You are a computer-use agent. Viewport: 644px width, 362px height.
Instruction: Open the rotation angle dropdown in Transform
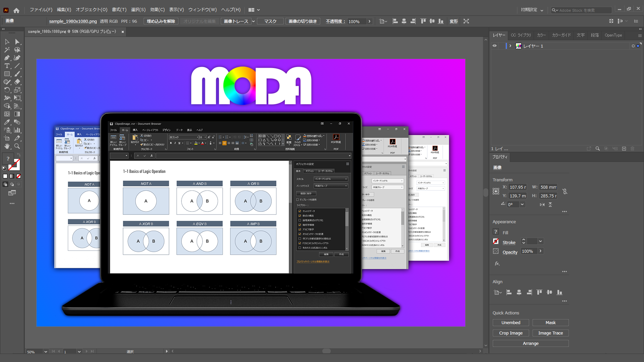coord(522,204)
